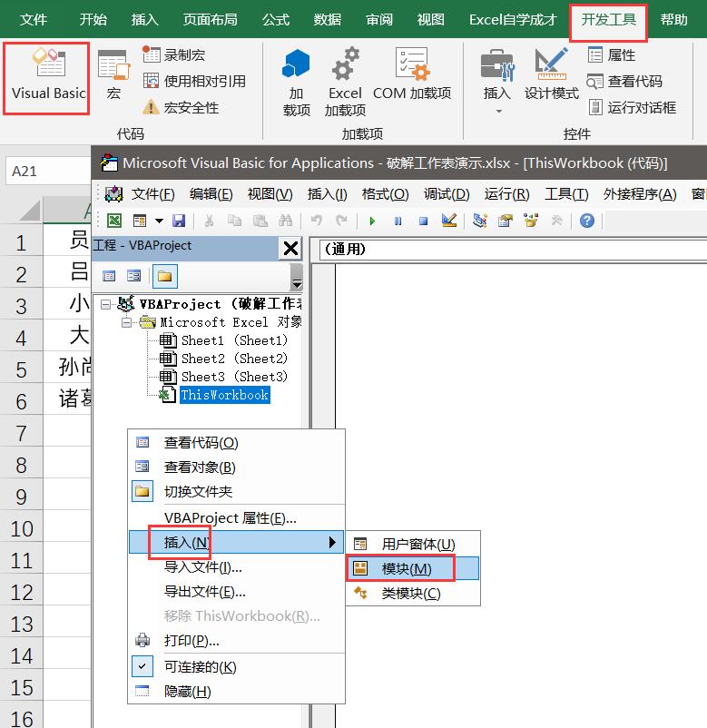Select Sheet2 in the project tree
Screen dimensions: 707x728
click(x=233, y=359)
